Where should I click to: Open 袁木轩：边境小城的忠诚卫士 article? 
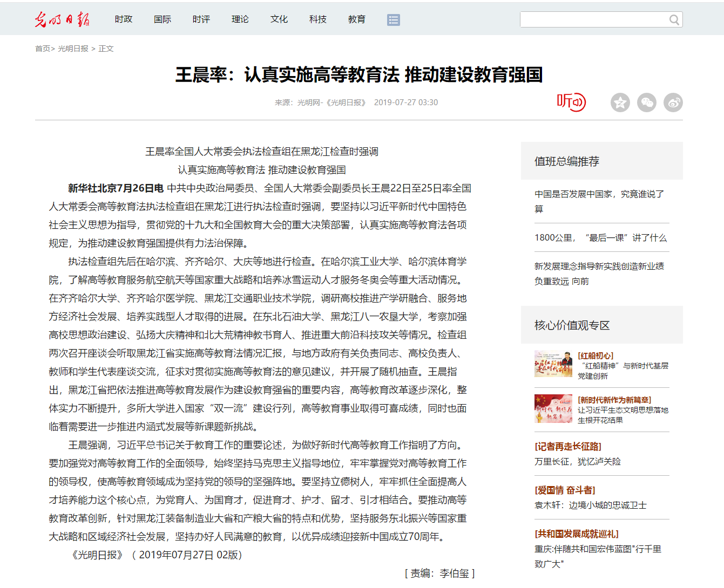point(590,505)
